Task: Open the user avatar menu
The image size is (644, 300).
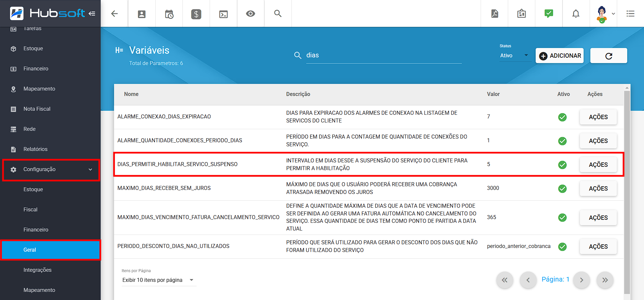Action: click(x=605, y=14)
